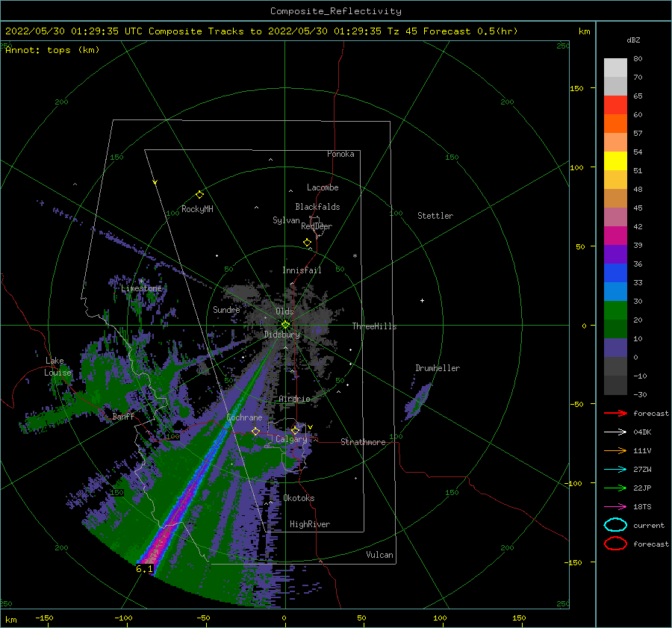The image size is (672, 628).
Task: Click the yellow diamond at radar center
Action: coord(285,325)
